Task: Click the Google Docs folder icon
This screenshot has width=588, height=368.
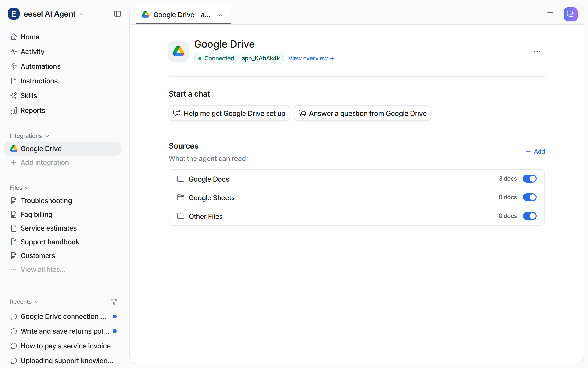Action: pyautogui.click(x=181, y=179)
